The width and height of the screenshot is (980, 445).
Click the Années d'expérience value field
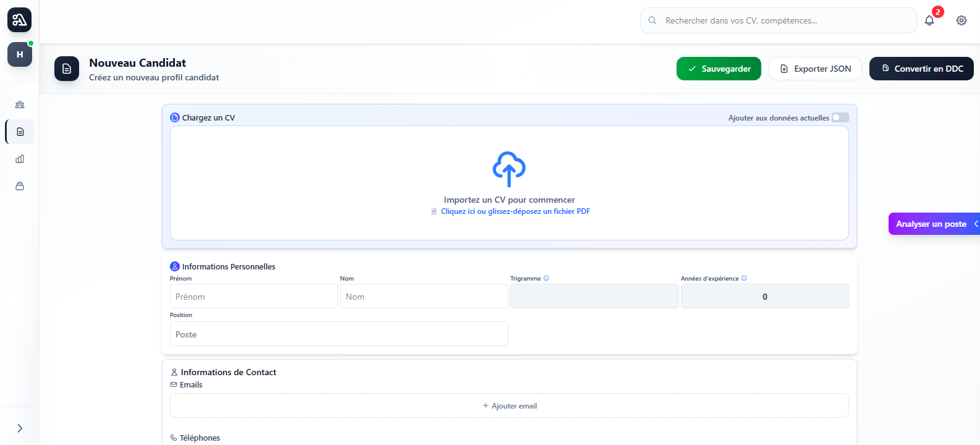click(765, 297)
